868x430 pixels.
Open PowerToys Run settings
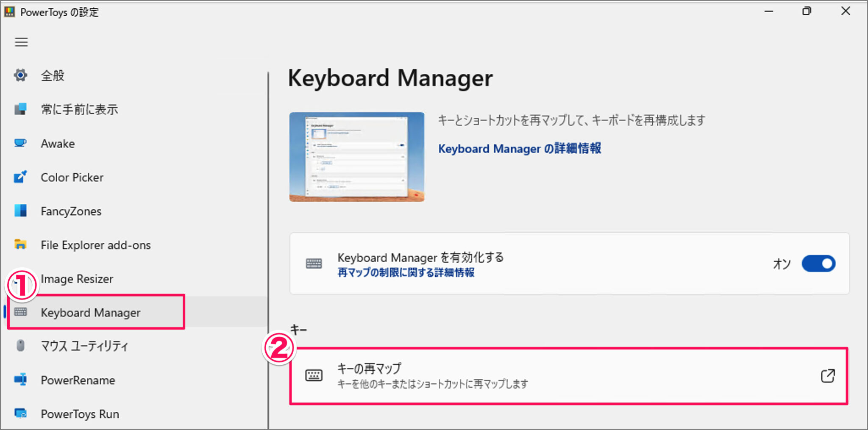point(80,414)
